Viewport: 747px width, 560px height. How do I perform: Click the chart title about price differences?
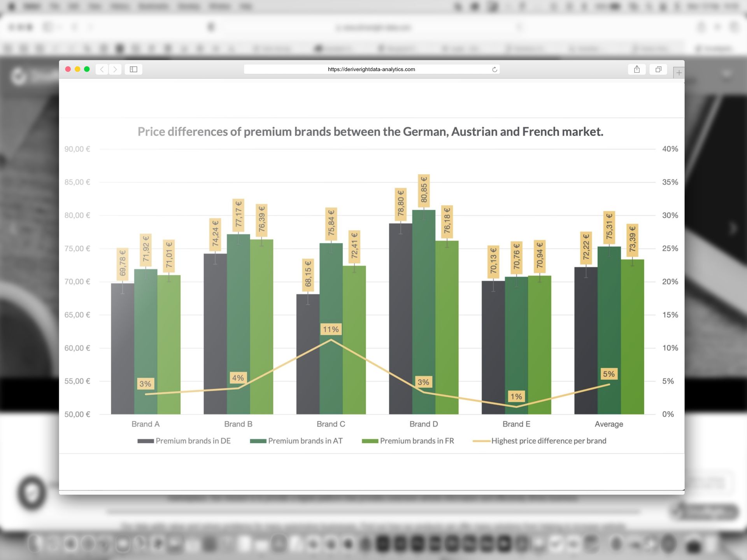pos(370,132)
